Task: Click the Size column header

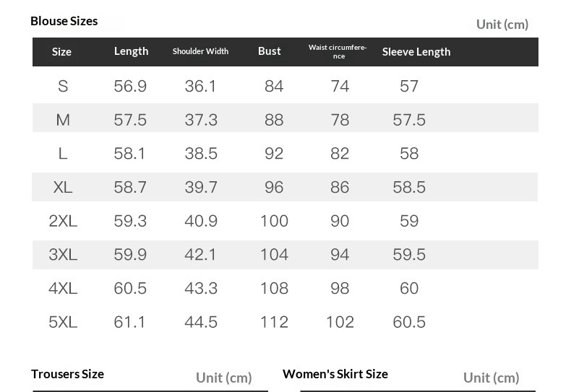Action: point(62,52)
